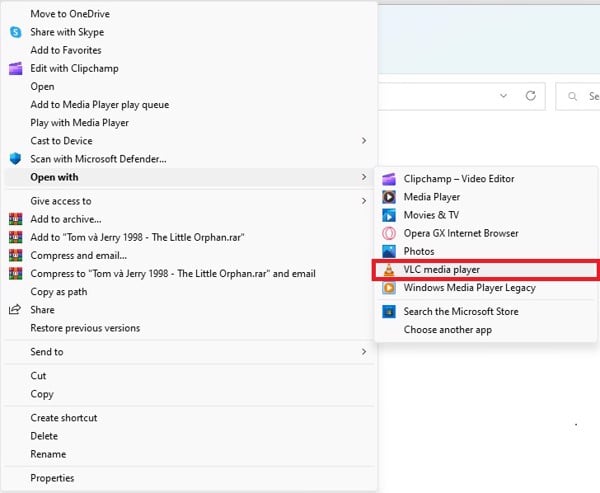Click the Windows Media Player Legacy icon
This screenshot has height=493, width=600.
389,288
